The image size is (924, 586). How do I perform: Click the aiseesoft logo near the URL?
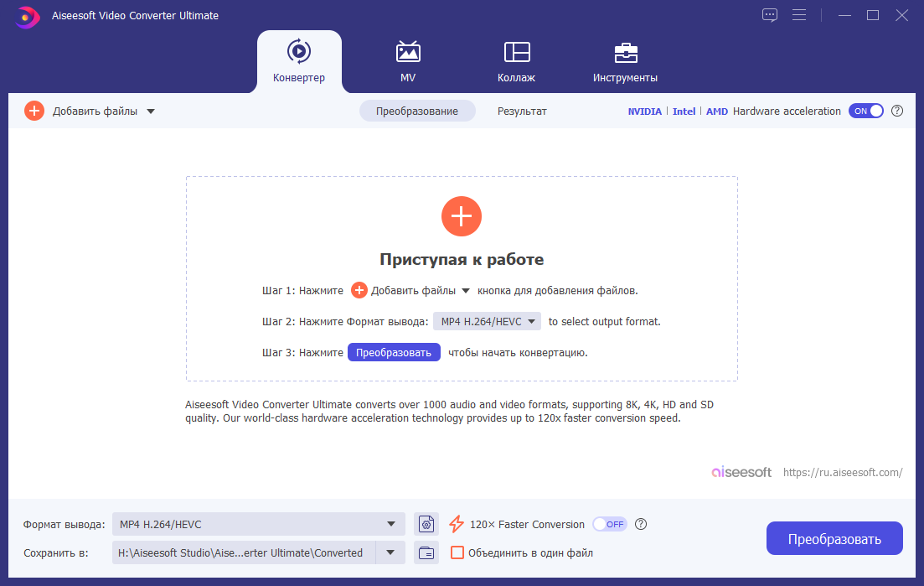point(741,472)
